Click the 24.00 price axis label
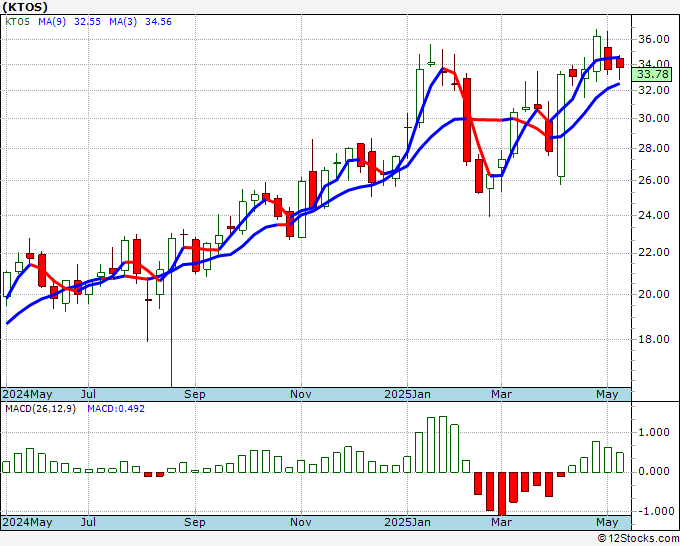The height and width of the screenshot is (546, 680). pyautogui.click(x=653, y=215)
